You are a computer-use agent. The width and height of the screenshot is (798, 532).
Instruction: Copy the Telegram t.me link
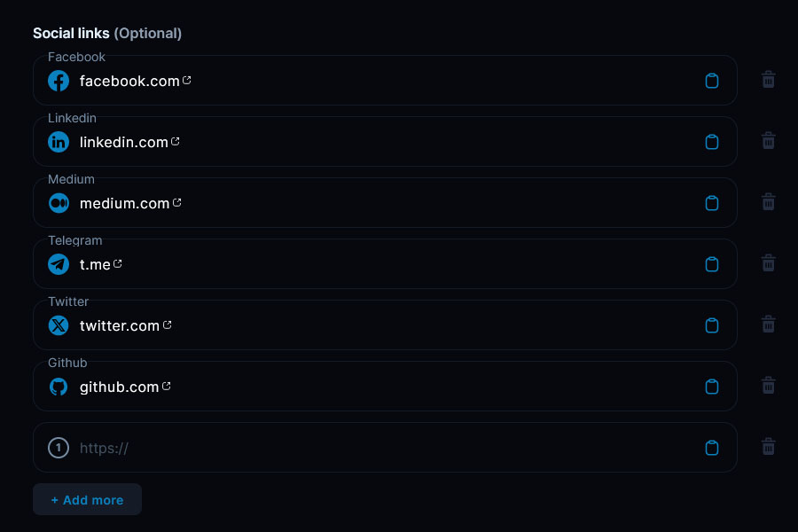[711, 264]
